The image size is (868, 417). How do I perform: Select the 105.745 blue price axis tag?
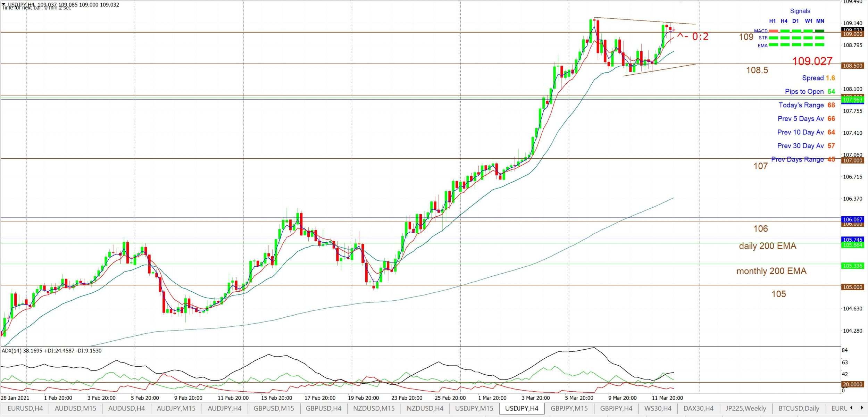point(853,240)
